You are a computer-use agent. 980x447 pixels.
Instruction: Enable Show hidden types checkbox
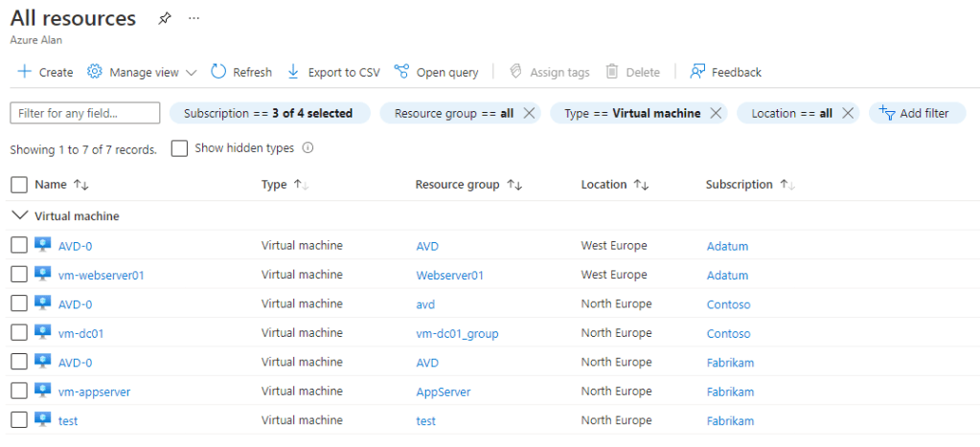pyautogui.click(x=179, y=148)
